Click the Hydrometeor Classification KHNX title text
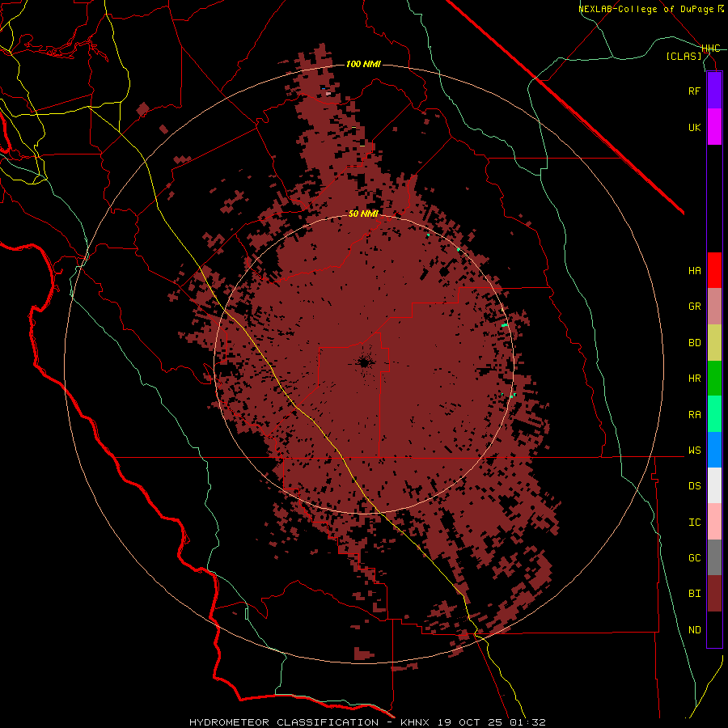The height and width of the screenshot is (728, 728). click(x=367, y=722)
